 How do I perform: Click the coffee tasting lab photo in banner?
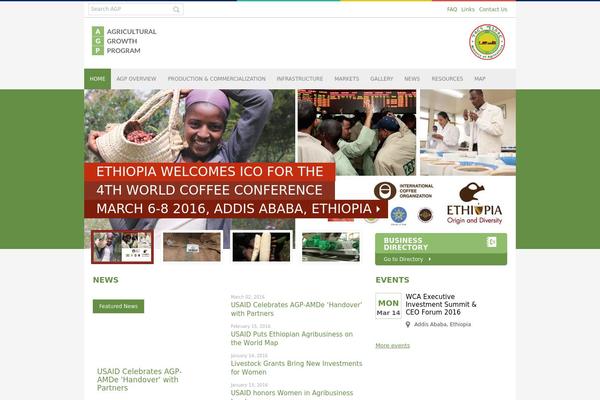[x=468, y=132]
